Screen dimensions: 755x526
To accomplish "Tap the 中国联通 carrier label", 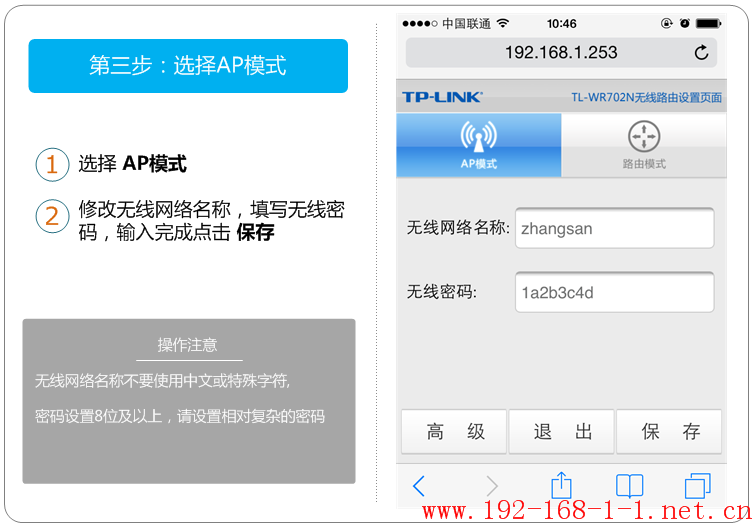I will click(x=467, y=24).
